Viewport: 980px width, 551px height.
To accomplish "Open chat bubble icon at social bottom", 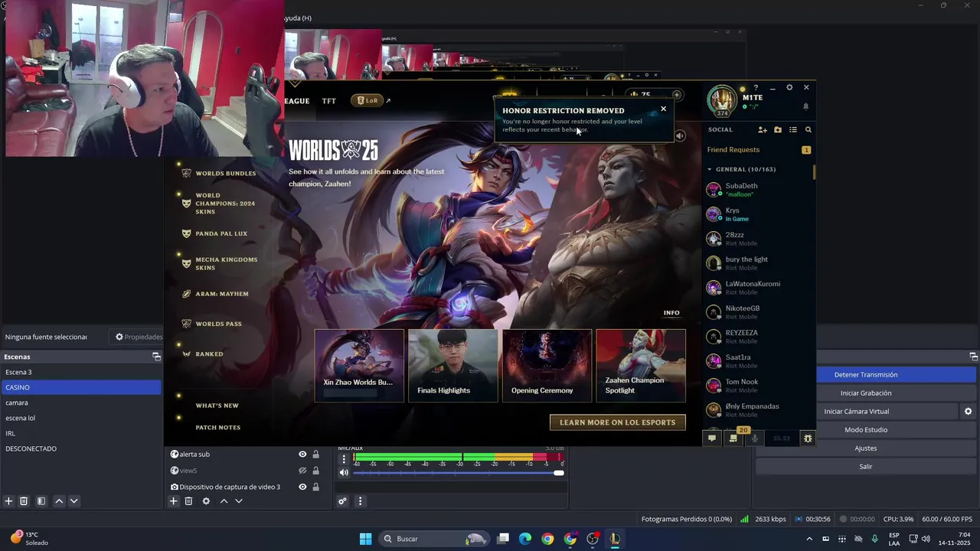I will pos(712,439).
